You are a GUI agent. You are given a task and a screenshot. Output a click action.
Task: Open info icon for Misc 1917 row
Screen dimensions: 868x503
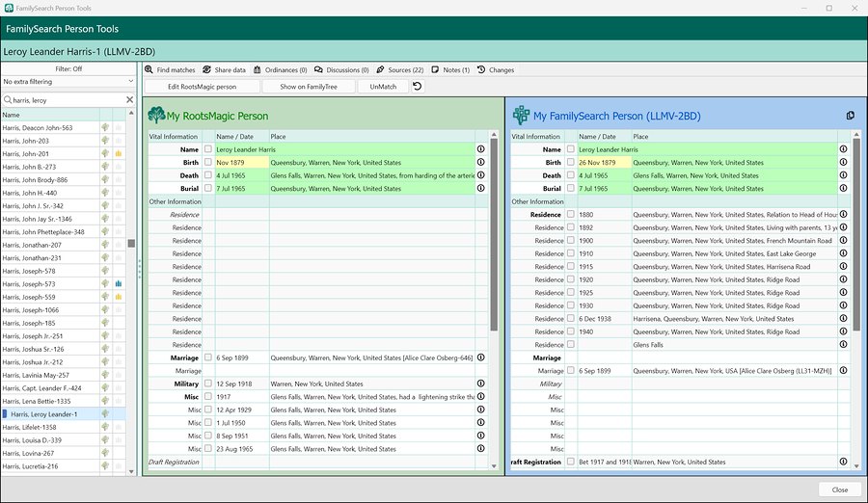480,396
